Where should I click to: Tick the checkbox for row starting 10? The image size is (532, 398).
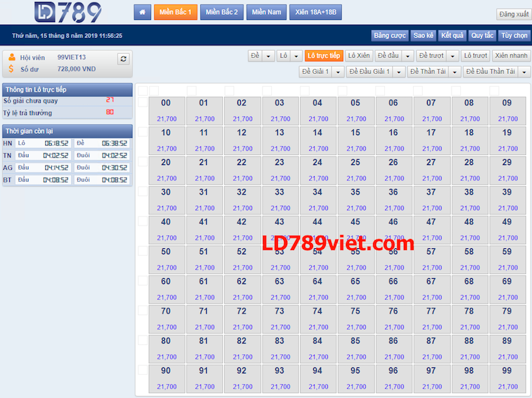tap(143, 132)
